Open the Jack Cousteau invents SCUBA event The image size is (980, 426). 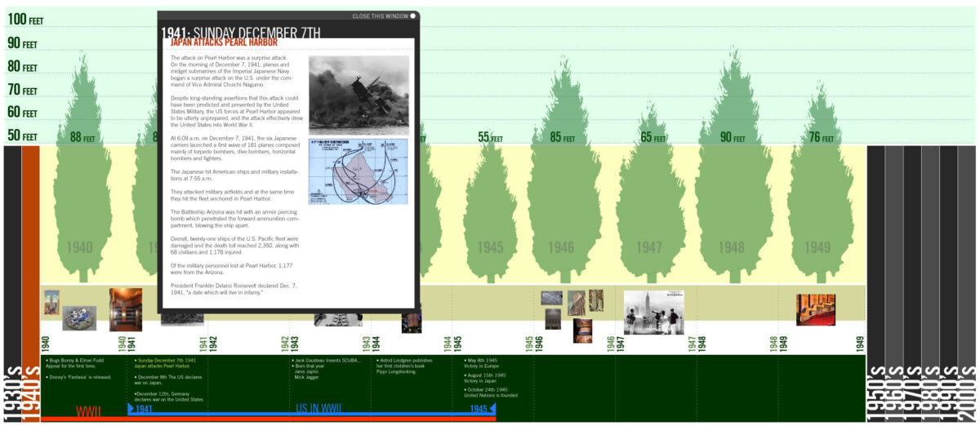326,360
